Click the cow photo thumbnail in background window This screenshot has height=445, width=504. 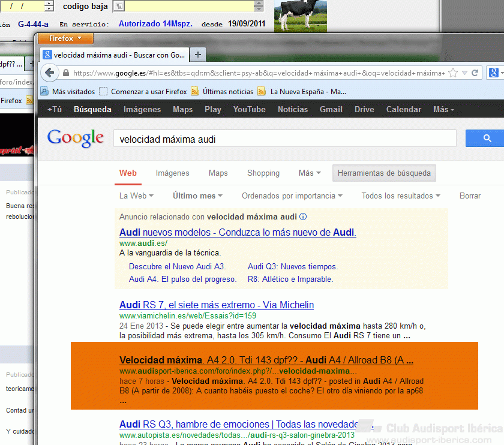pyautogui.click(x=301, y=16)
